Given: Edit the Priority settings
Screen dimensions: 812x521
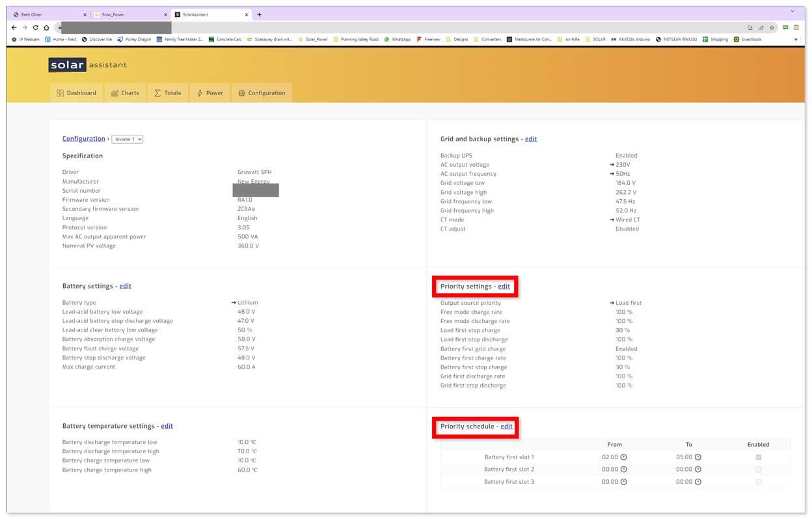Looking at the screenshot, I should pyautogui.click(x=504, y=287).
